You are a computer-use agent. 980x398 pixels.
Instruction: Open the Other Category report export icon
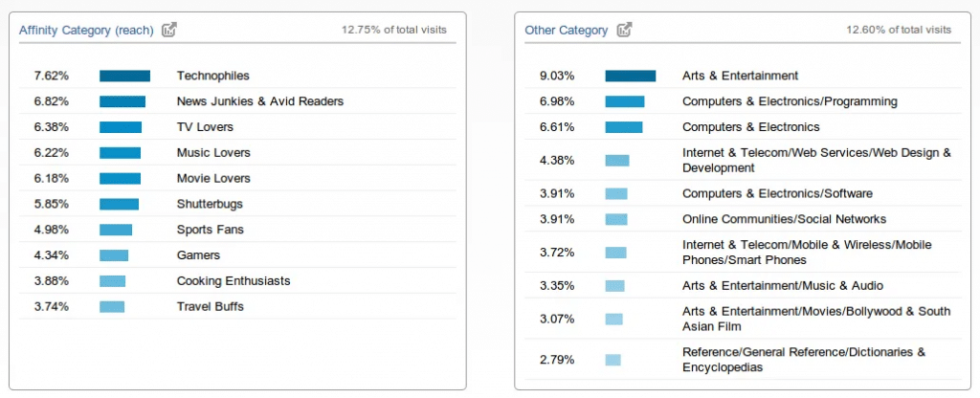(624, 30)
